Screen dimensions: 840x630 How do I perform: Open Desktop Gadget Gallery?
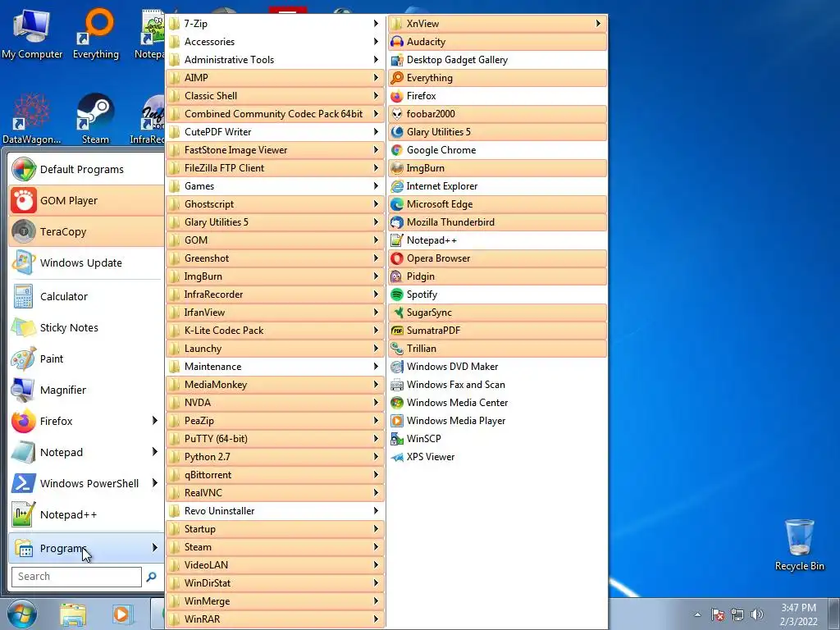[x=497, y=59]
